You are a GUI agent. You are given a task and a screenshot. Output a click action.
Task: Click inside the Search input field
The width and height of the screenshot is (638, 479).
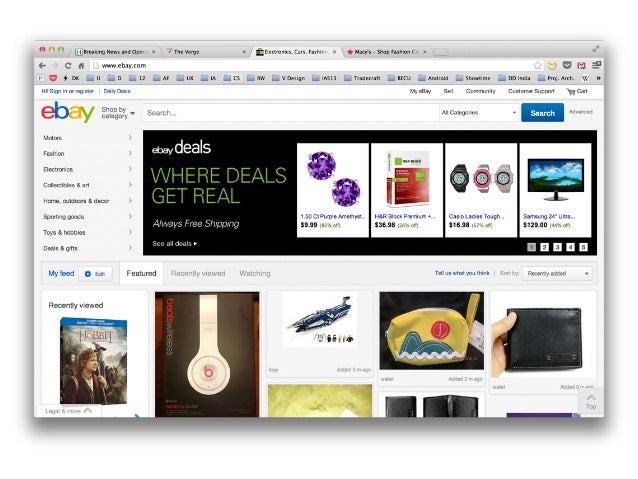click(x=291, y=113)
